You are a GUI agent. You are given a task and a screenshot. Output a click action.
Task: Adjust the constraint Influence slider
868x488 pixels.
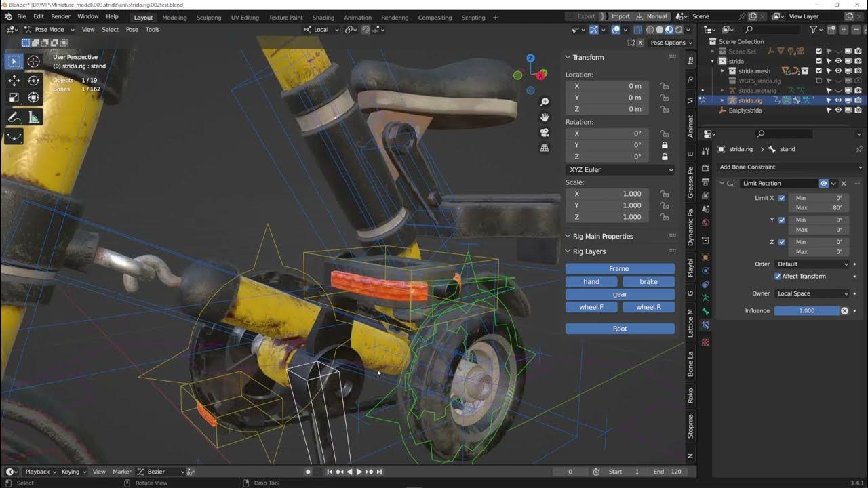click(x=807, y=311)
